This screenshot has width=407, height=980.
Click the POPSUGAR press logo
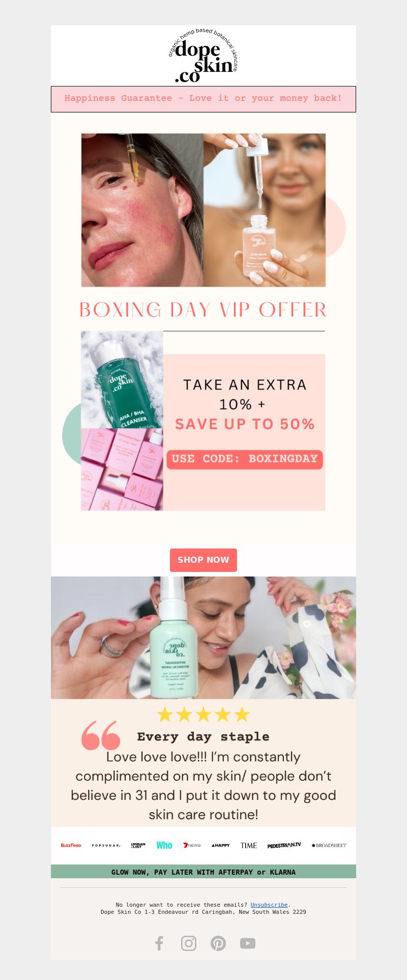coord(106,845)
